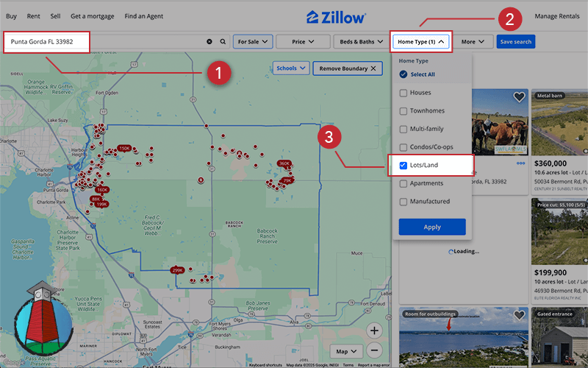Check the Townhomes checkbox
The height and width of the screenshot is (368, 588).
[403, 111]
